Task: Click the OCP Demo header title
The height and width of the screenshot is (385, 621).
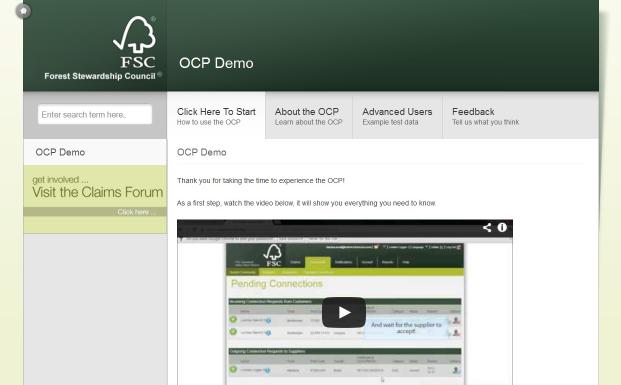Action: click(x=216, y=63)
